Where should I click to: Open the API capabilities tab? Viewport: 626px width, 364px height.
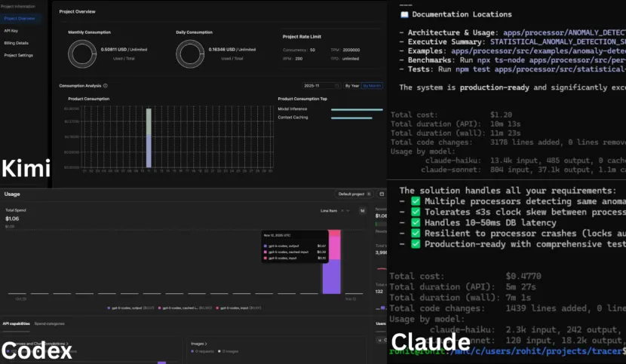pos(16,323)
